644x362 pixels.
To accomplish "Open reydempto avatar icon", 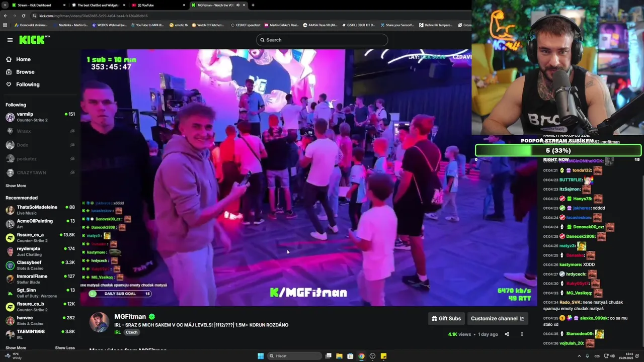I will pyautogui.click(x=10, y=251).
